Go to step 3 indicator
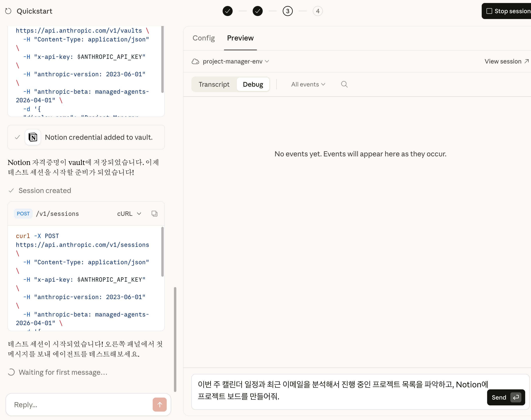531x420 pixels. click(x=287, y=11)
